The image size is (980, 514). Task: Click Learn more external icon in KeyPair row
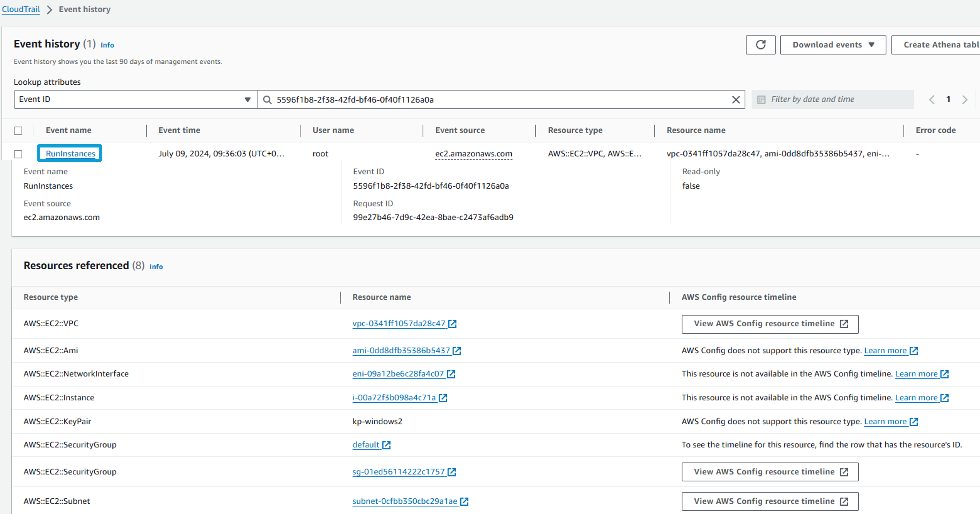(x=914, y=422)
